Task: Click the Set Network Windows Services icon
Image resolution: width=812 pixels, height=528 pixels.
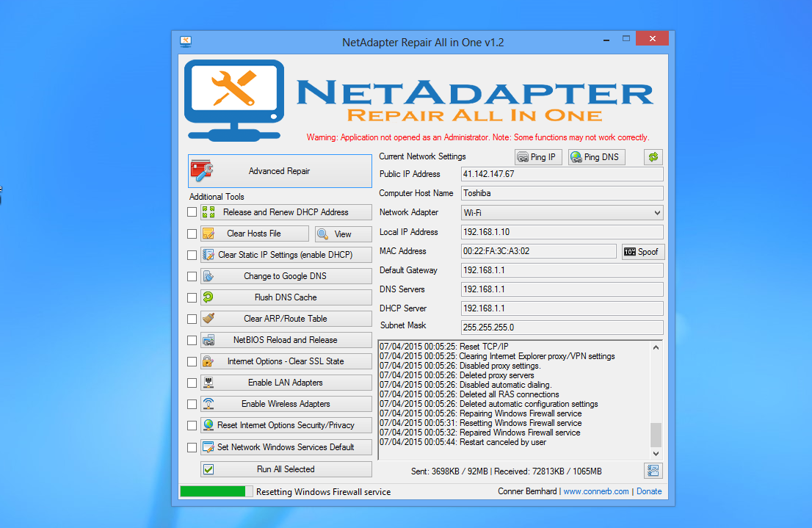Action: point(209,446)
